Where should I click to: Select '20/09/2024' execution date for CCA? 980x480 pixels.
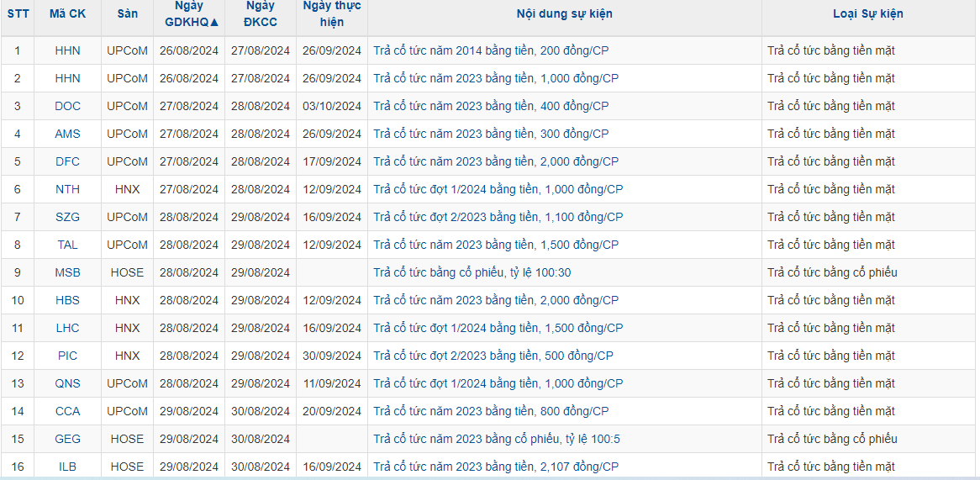click(x=332, y=411)
